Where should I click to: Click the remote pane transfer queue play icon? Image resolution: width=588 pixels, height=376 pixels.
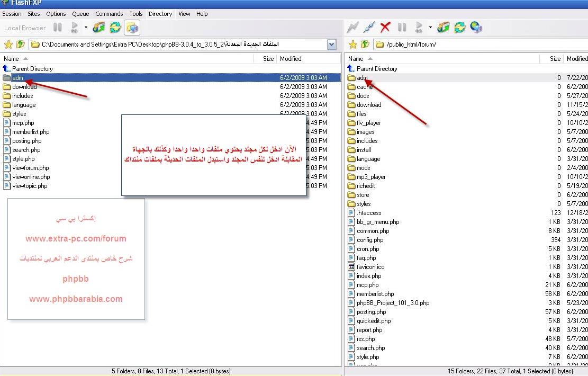tap(419, 28)
